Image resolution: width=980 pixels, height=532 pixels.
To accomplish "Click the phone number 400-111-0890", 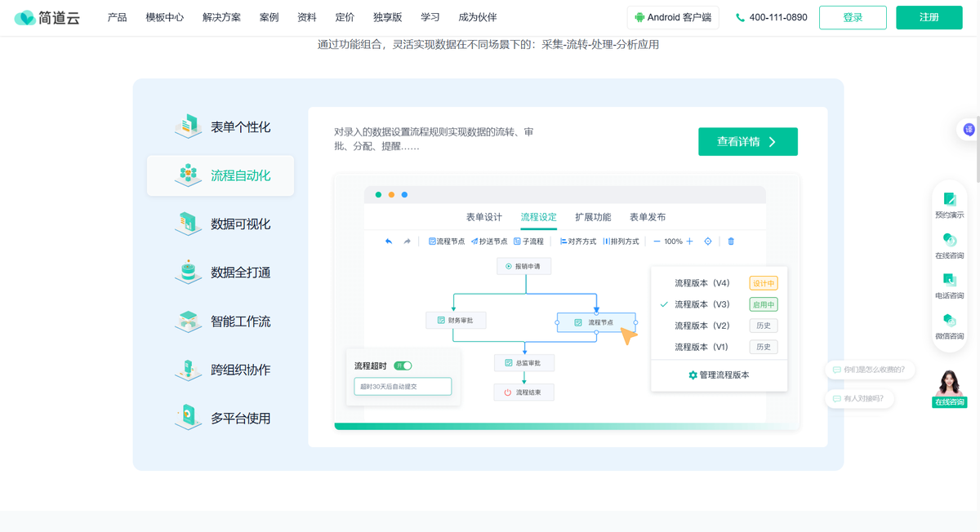I will [771, 17].
